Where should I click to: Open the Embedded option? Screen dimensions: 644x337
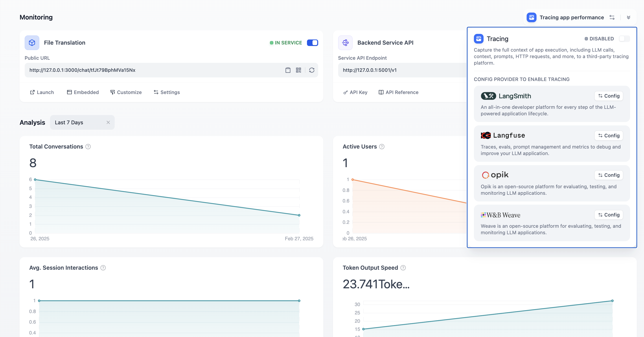click(83, 92)
